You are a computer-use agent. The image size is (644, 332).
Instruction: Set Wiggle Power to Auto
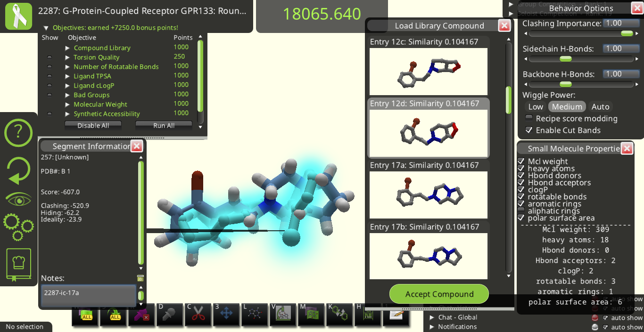[600, 107]
